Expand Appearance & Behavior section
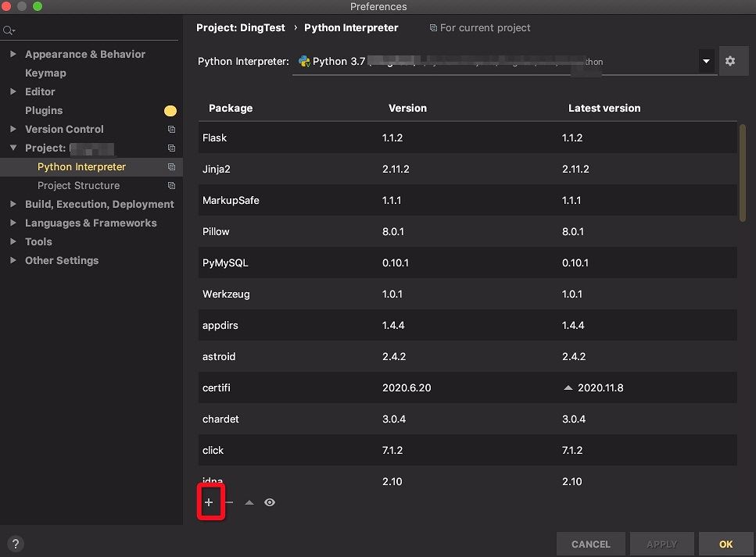Image resolution: width=756 pixels, height=557 pixels. pos(13,54)
